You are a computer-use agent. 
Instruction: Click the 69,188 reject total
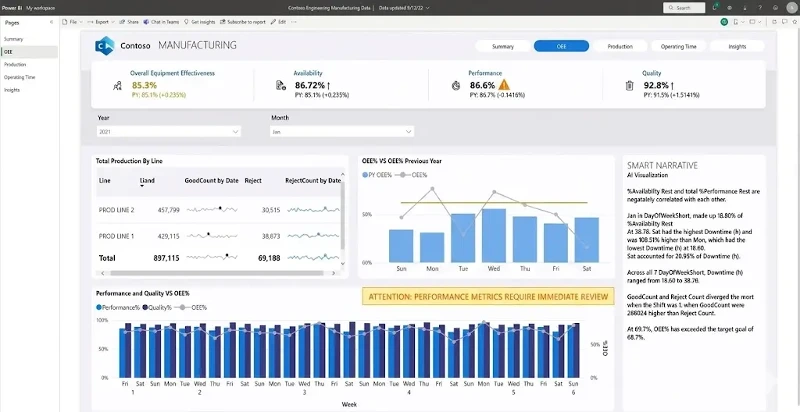(269, 258)
